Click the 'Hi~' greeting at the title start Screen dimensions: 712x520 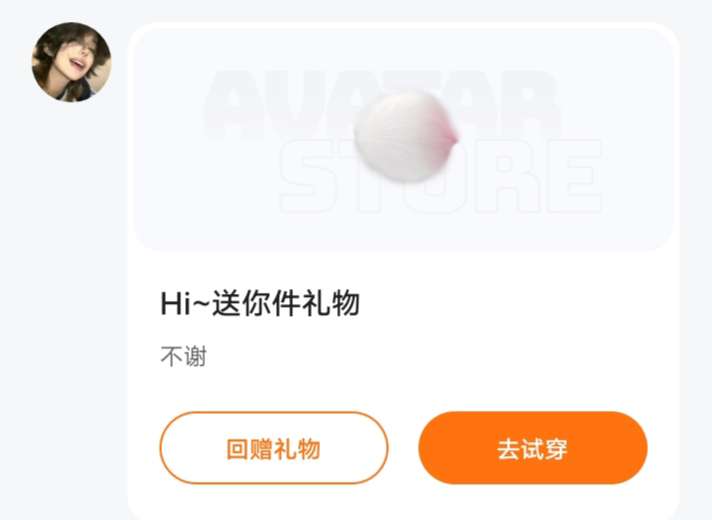185,303
